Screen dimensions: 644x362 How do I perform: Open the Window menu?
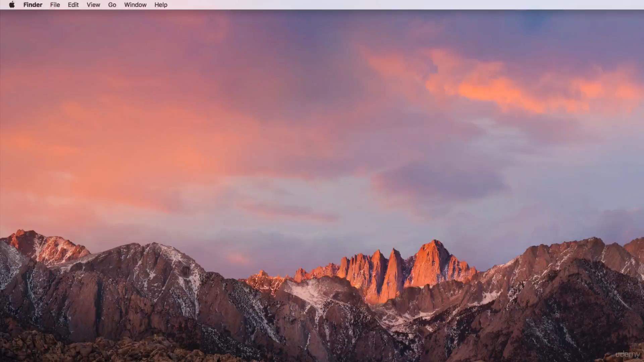(135, 5)
